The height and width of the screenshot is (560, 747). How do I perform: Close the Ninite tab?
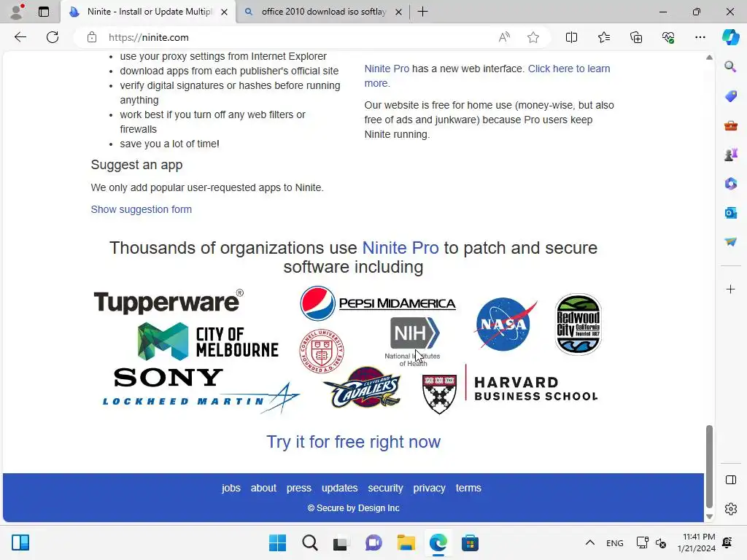[x=224, y=12]
